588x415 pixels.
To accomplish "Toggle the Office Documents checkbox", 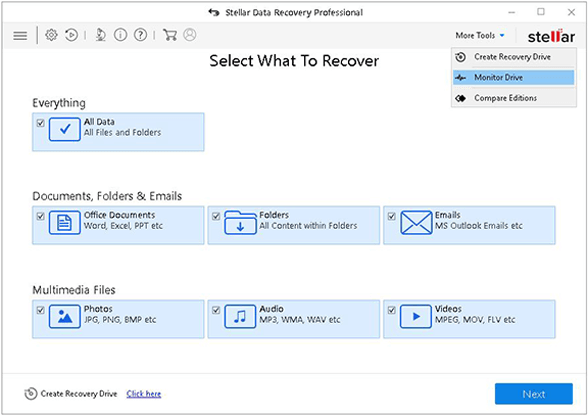I will click(x=40, y=216).
